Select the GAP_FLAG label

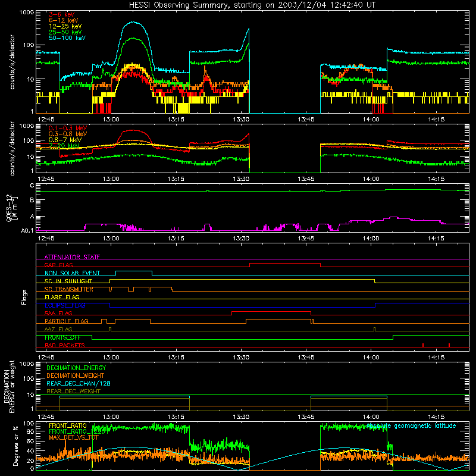[58, 265]
